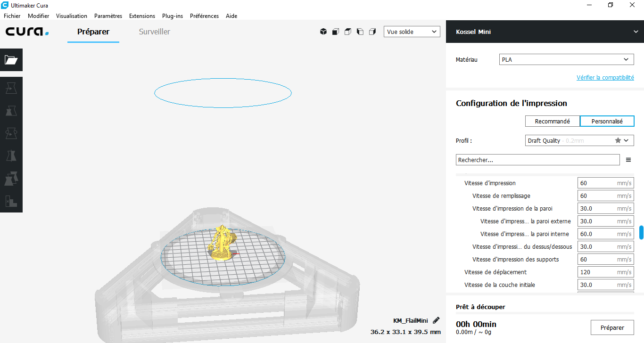Viewport: 644px width, 343px height.
Task: Open the Matériau PLA dropdown
Action: tap(566, 60)
